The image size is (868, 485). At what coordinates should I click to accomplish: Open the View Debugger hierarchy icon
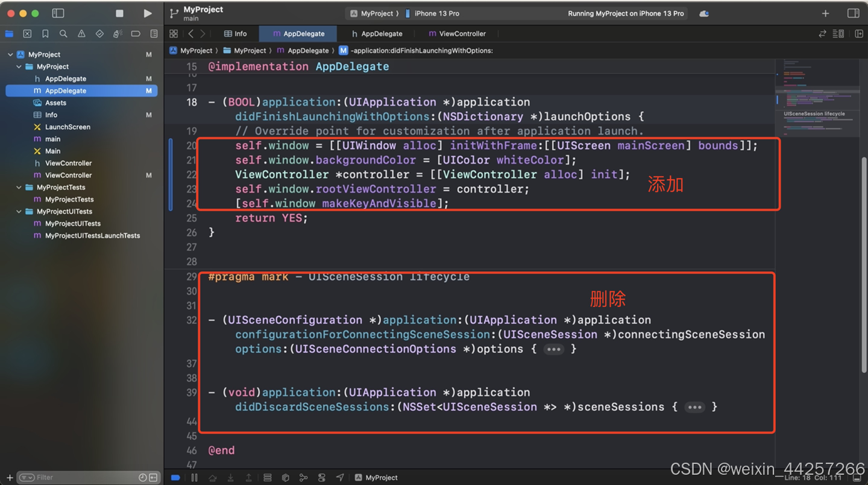coord(285,477)
